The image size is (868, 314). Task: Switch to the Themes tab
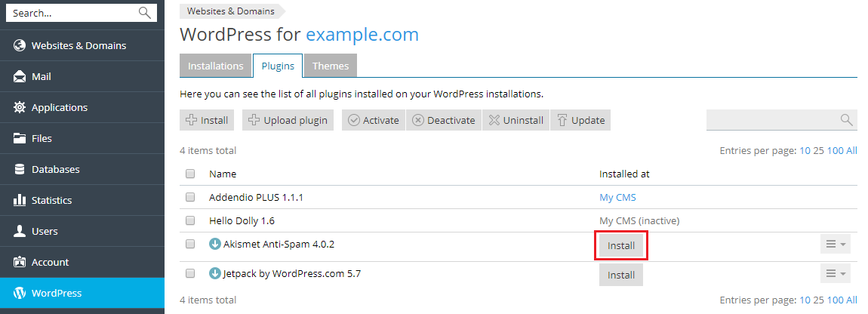tap(331, 66)
